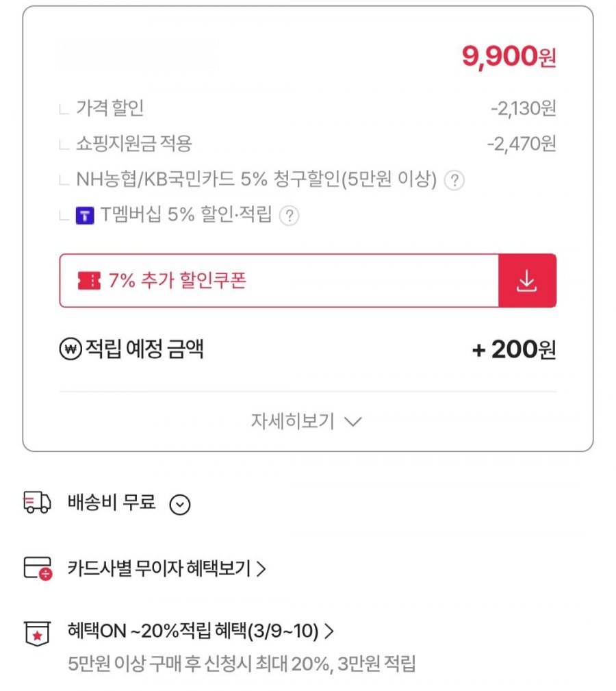Click the 9,900원 price
The image size is (616, 691).
click(x=509, y=58)
